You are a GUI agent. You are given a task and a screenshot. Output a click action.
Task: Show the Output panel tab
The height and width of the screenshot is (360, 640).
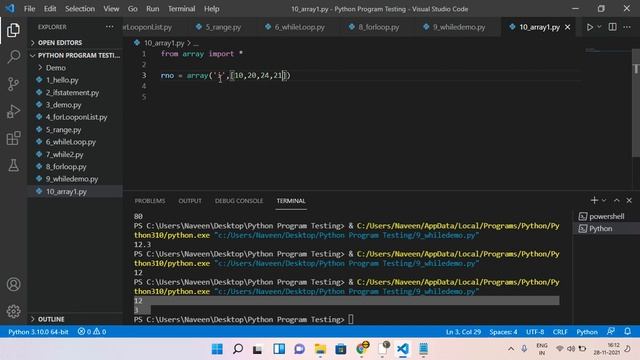point(190,201)
